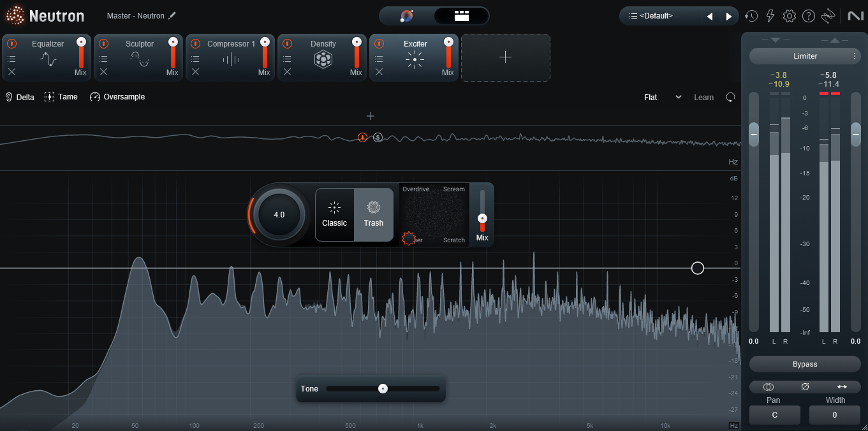Toggle the Compressor 1 module power button
Screen dimensions: 868x431
click(195, 44)
